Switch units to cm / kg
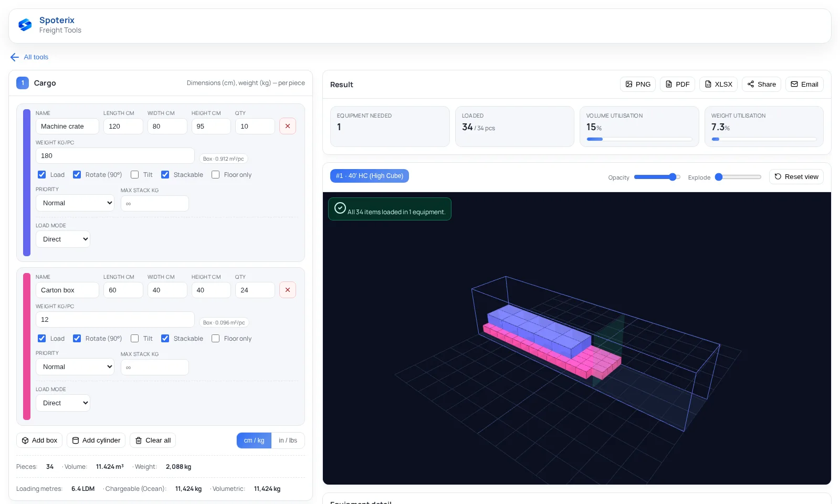840x504 pixels. point(254,440)
